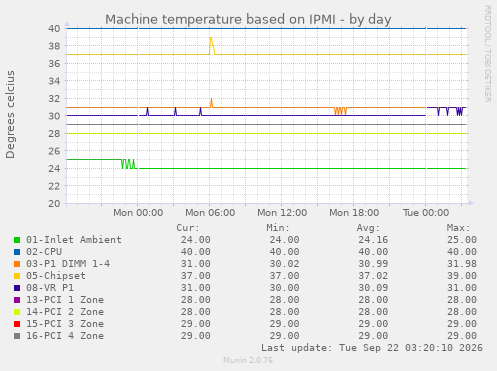Select the '14-PCI 2 Zone' legend label
Viewport: 497px width, 371px height.
click(65, 312)
